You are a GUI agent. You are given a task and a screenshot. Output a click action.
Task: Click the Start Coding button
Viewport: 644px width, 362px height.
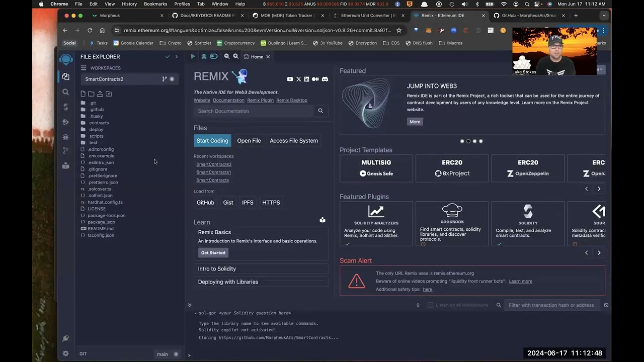point(212,141)
